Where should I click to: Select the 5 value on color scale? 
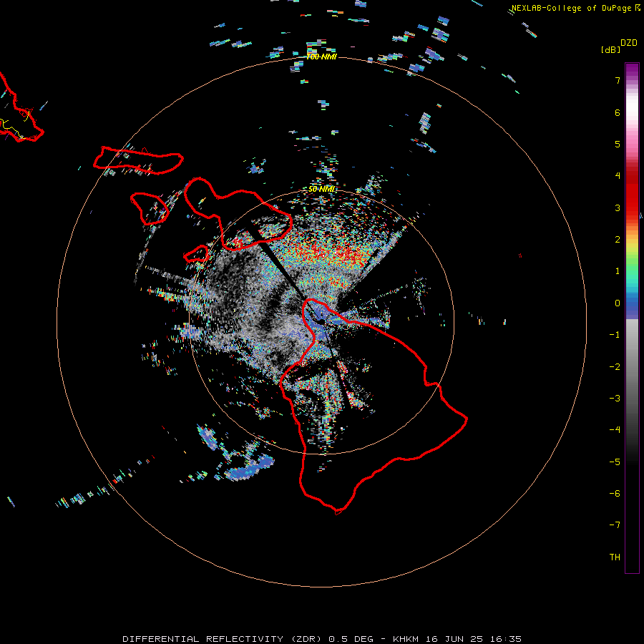coord(618,144)
